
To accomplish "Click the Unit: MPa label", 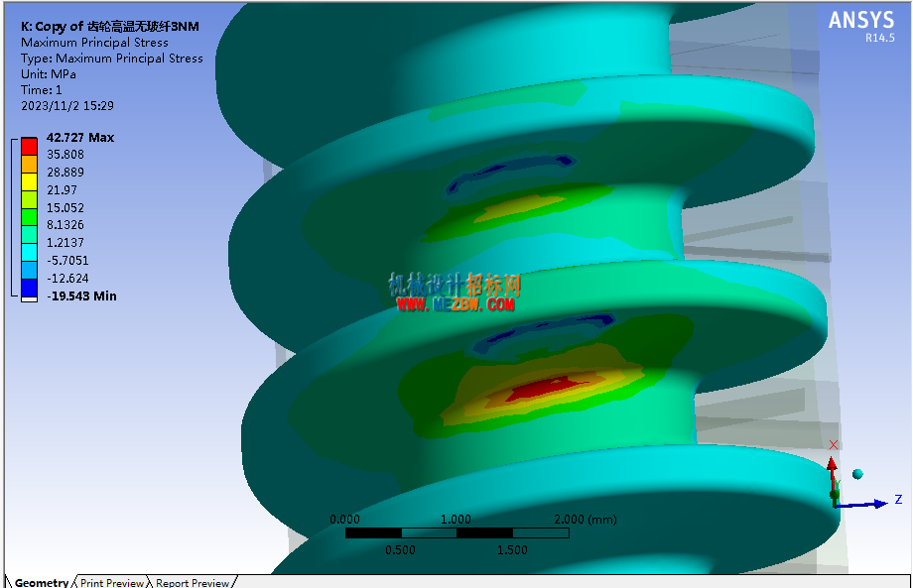I will coord(49,73).
